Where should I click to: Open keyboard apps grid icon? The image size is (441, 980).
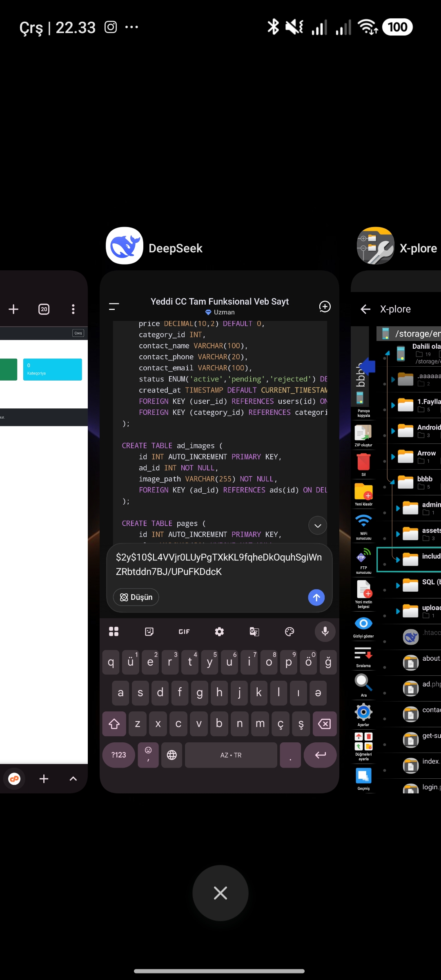click(114, 632)
